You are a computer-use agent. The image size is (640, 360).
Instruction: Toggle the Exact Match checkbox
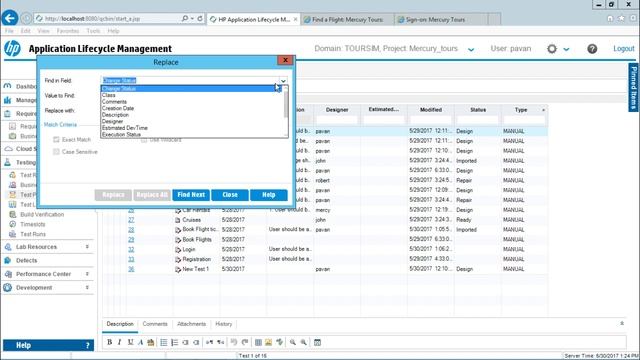point(56,140)
